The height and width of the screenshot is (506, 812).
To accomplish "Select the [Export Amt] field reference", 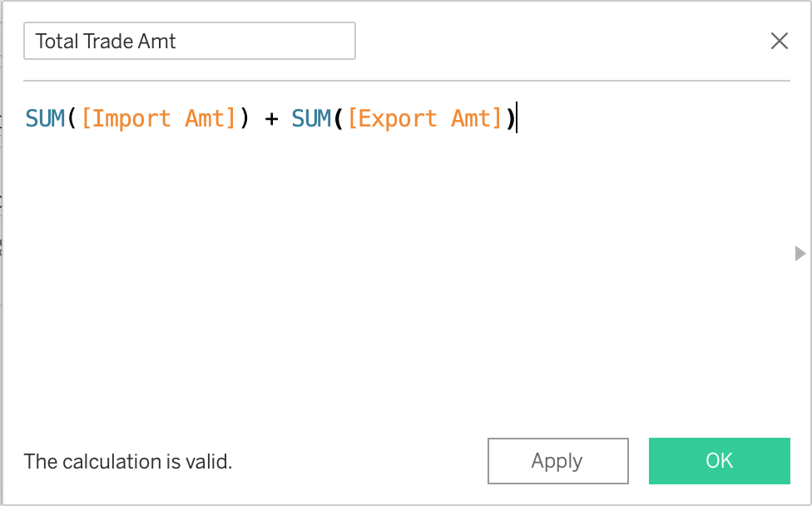I will coord(425,118).
